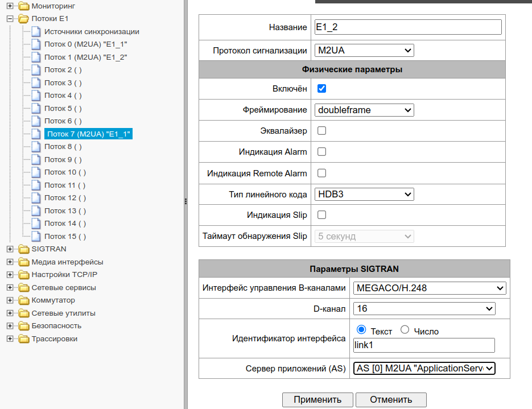Screen dimensions: 532x409
Task: Enable the Эквалайзер checkbox
Action: [321, 131]
